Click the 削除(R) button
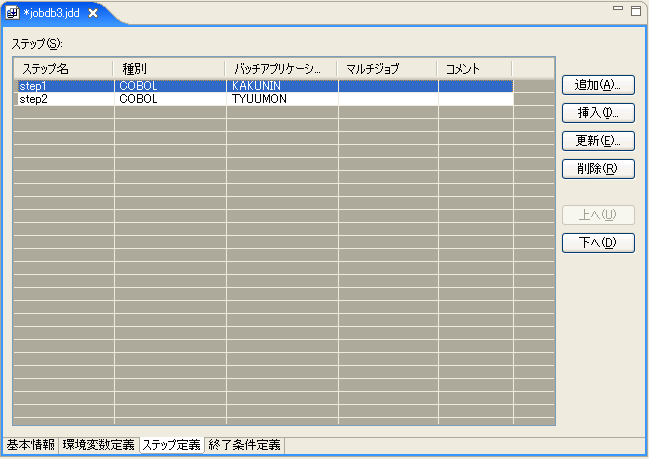 pos(598,169)
